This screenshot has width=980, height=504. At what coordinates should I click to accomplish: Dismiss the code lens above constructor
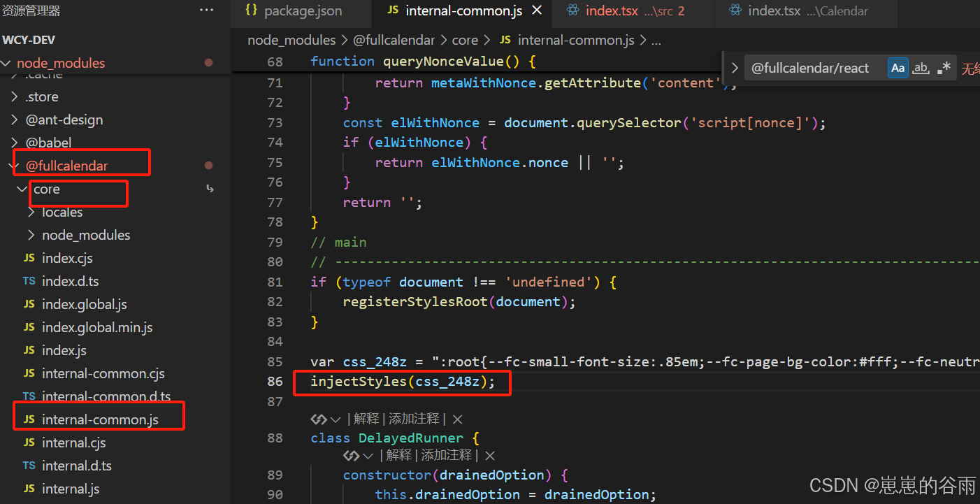490,456
